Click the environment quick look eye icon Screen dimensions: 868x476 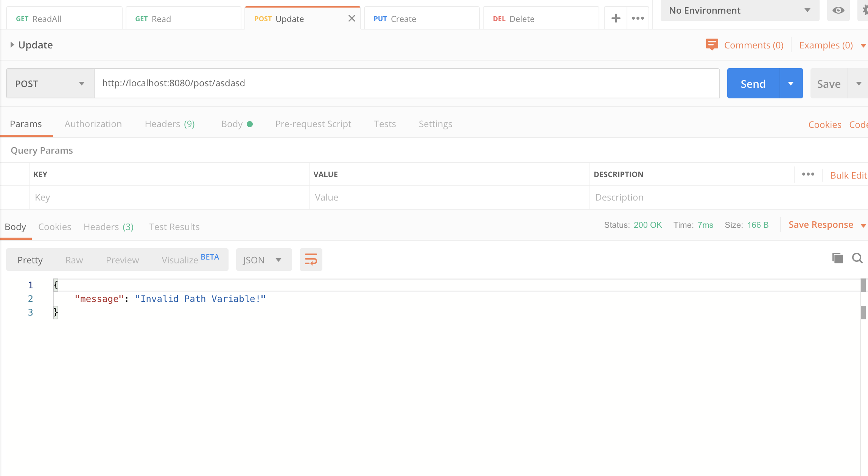point(838,10)
